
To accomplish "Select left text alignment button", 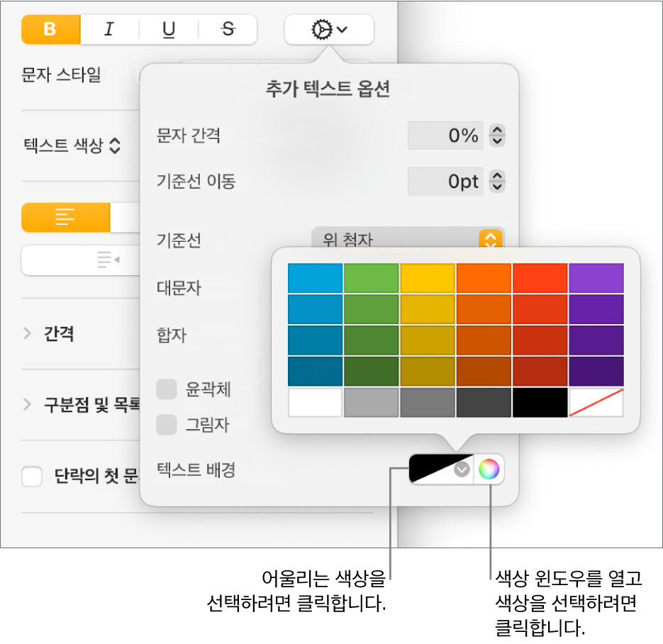I will (x=65, y=217).
